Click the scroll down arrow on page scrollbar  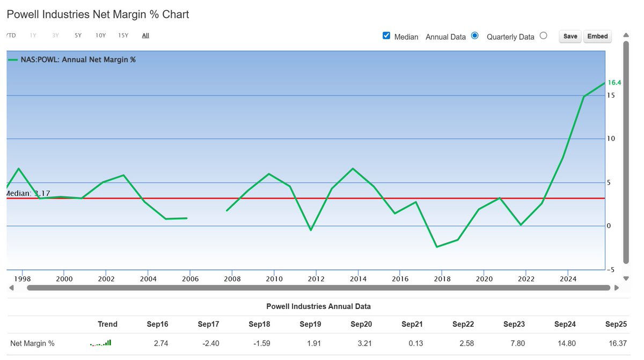pyautogui.click(x=626, y=278)
